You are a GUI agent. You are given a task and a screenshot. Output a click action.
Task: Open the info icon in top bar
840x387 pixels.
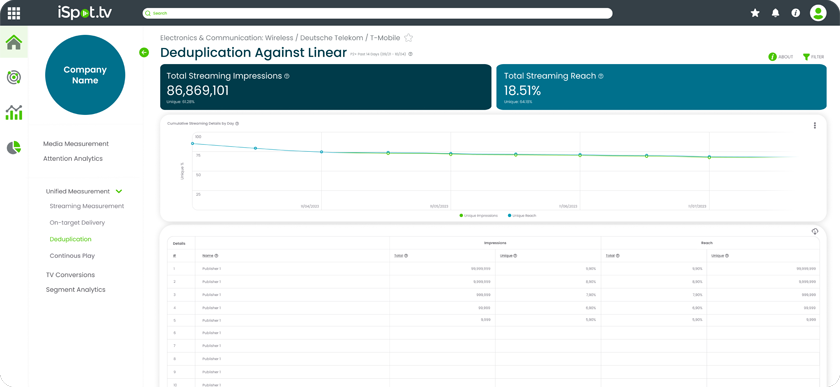click(796, 13)
